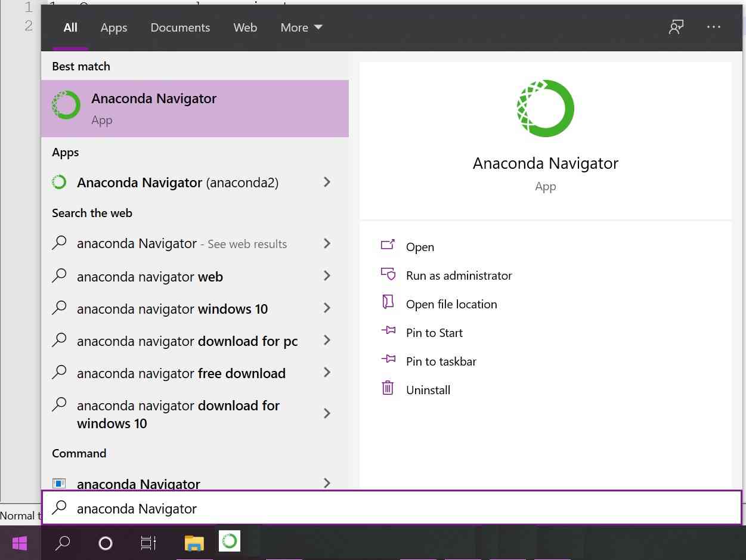Screen dimensions: 746x560
Task: Click the taskbar search magnifier icon
Action: pyautogui.click(x=62, y=543)
